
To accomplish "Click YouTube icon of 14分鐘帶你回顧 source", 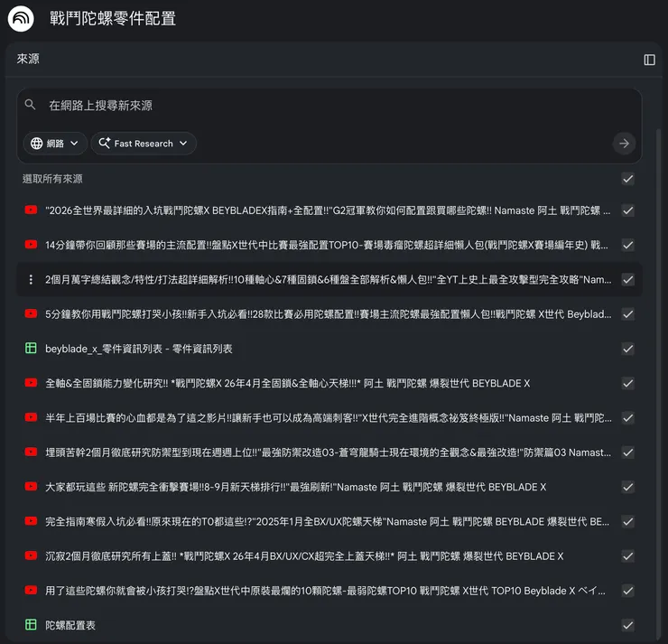I will pyautogui.click(x=31, y=245).
